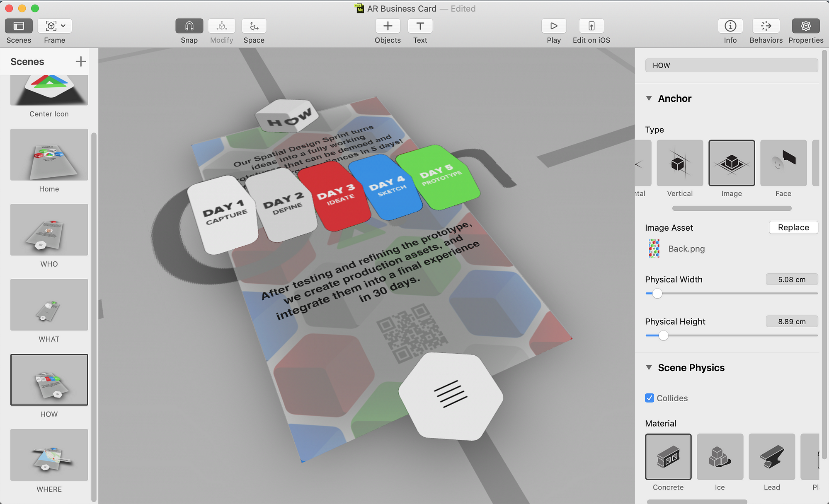Viewport: 829px width, 504px height.
Task: Click the AR Business Card document title
Action: coord(402,8)
